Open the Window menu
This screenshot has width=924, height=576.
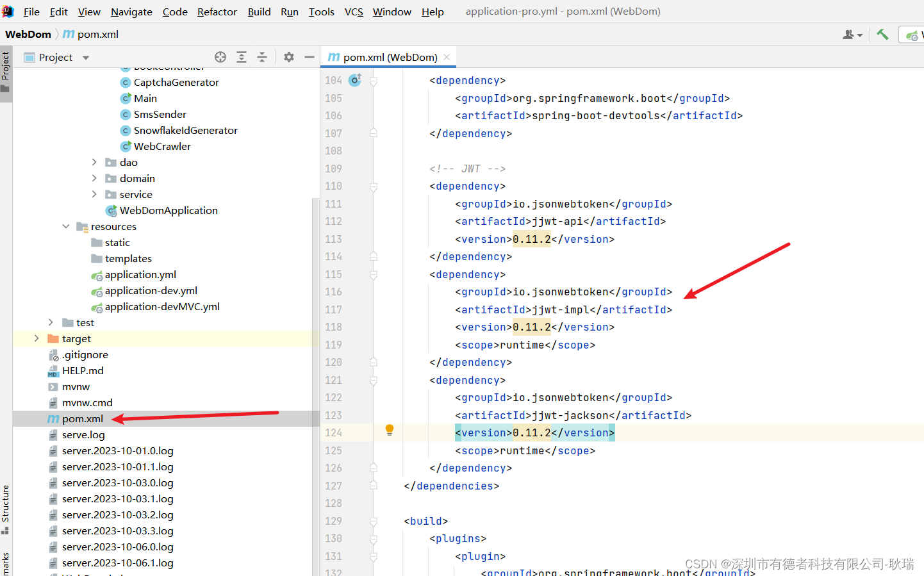pos(392,12)
